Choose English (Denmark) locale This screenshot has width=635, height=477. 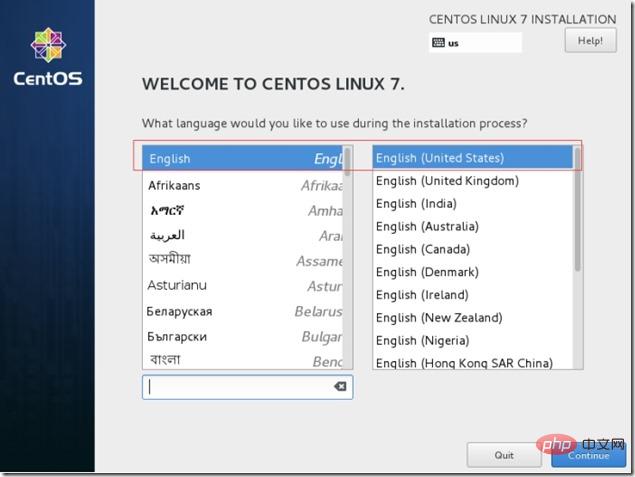[473, 272]
